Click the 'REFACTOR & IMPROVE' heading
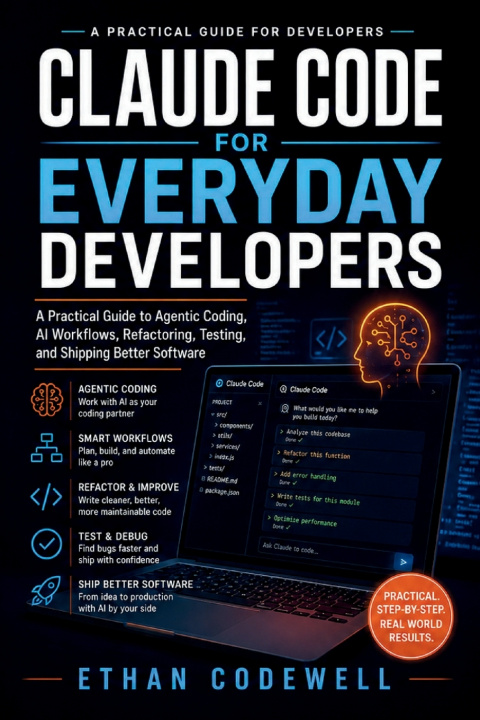This screenshot has height=720, width=480. [x=129, y=487]
